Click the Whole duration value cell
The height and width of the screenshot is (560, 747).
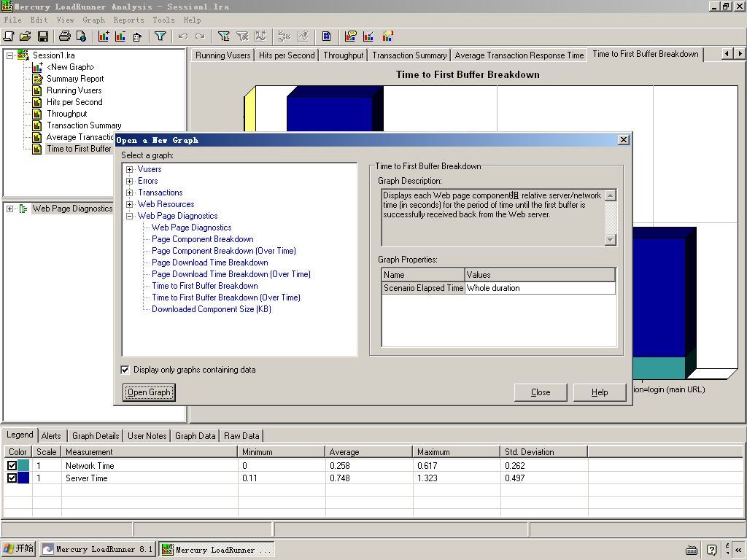(x=540, y=288)
